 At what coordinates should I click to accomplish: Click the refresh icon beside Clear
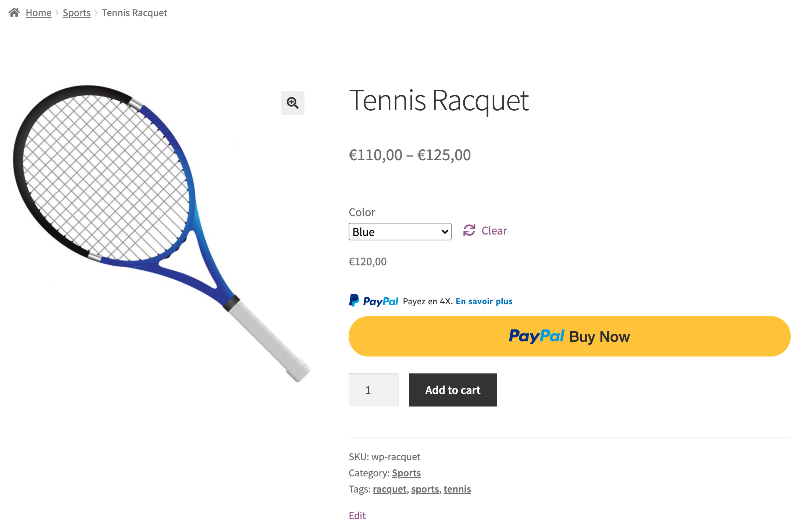tap(469, 230)
